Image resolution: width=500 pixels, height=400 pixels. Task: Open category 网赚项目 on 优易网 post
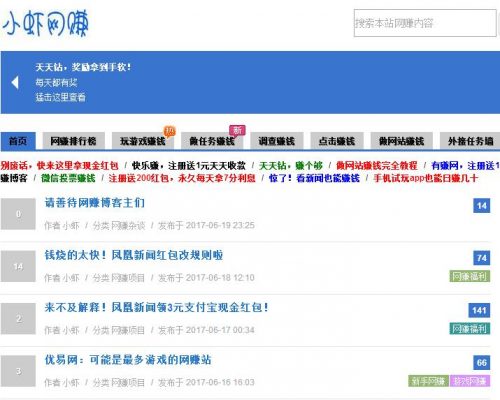click(x=128, y=383)
